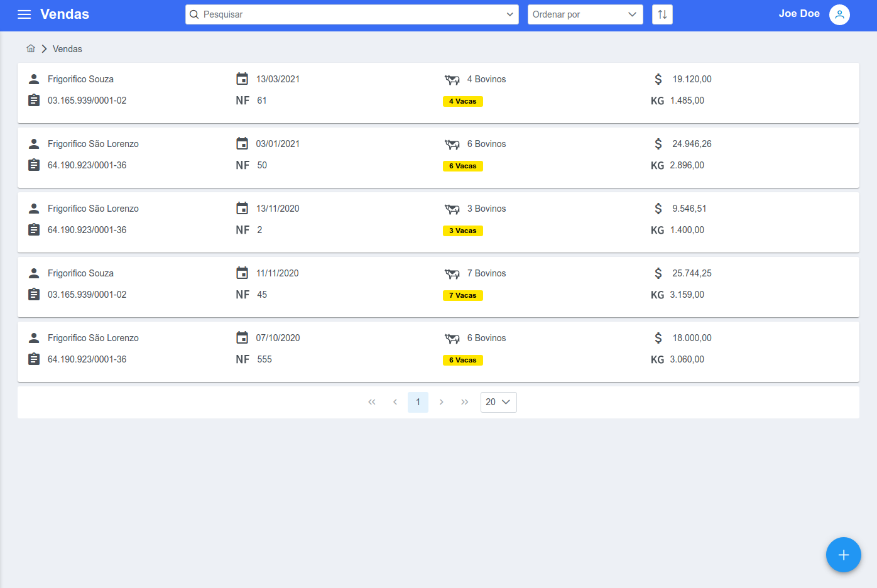Click the home breadcrumb icon
The image size is (877, 588).
[31, 48]
